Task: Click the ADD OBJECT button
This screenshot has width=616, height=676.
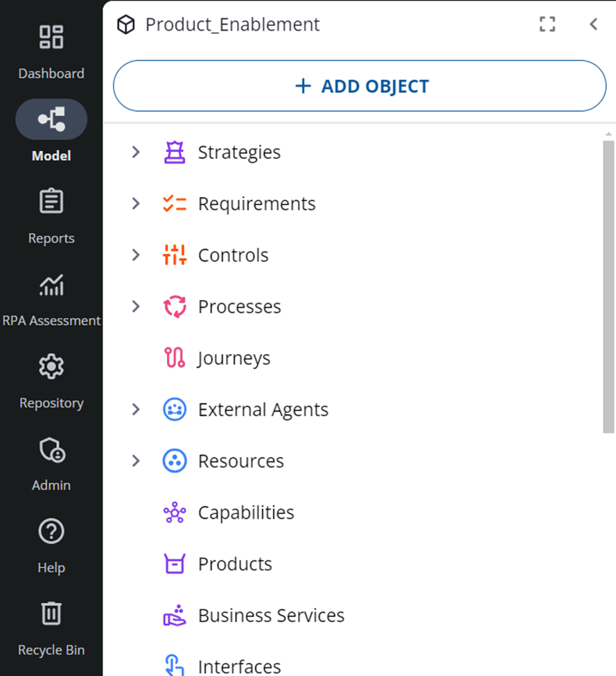Action: click(360, 86)
